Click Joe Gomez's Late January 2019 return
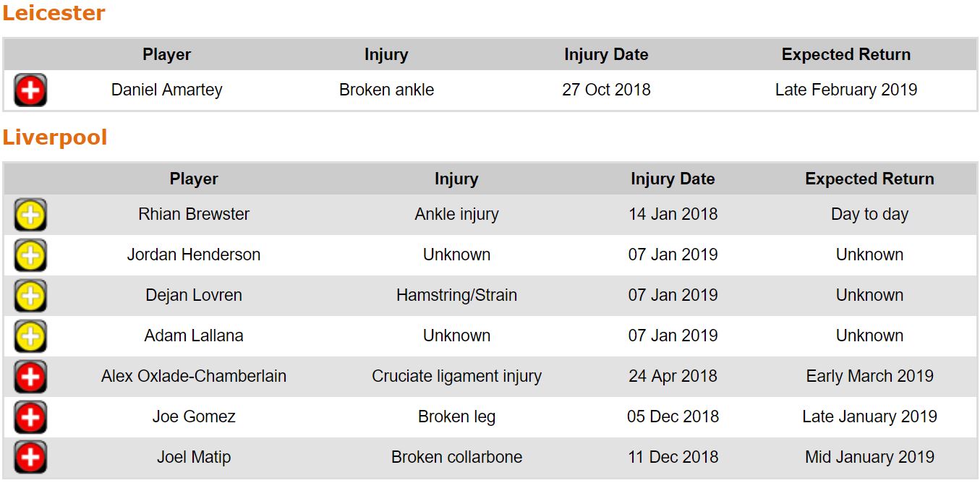This screenshot has height=483, width=980. coord(869,417)
